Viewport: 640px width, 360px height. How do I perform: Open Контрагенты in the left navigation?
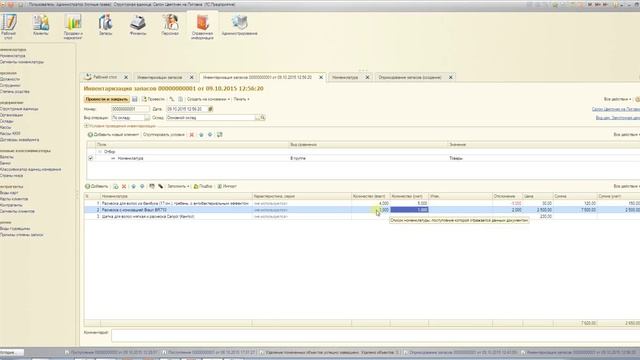11,205
